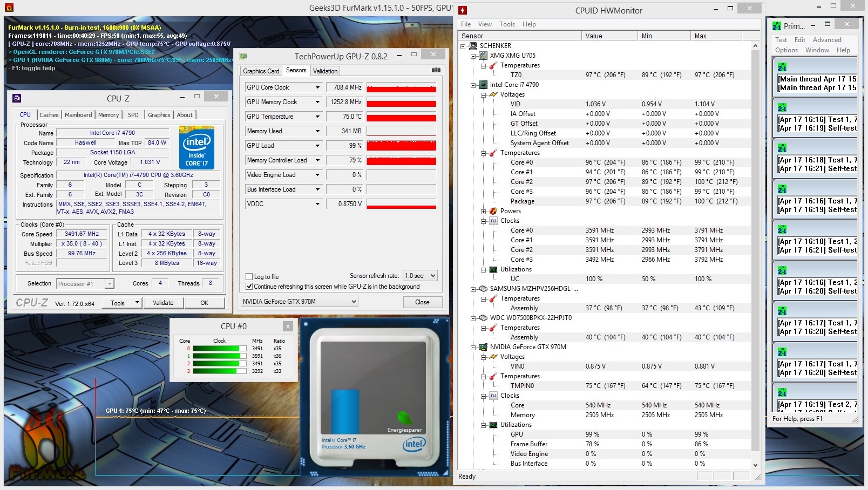Click the HWMonitor title bar lightning icon
The image size is (868, 490).
463,10
